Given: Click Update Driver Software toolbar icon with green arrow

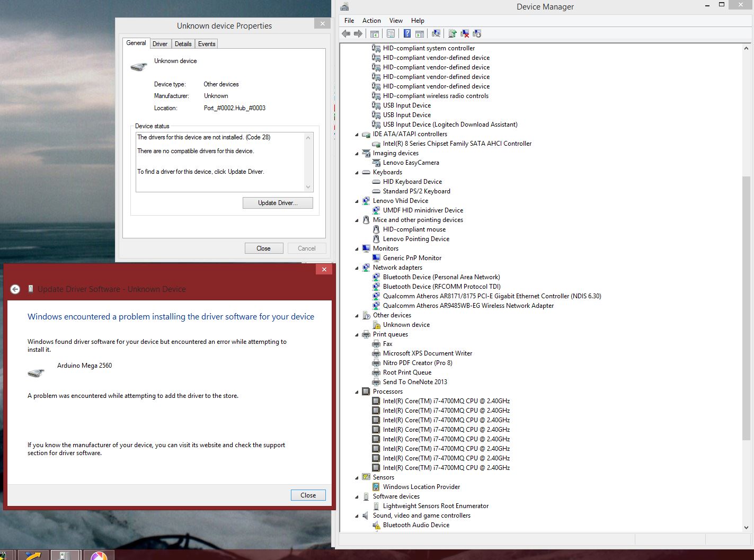Looking at the screenshot, I should coord(453,34).
